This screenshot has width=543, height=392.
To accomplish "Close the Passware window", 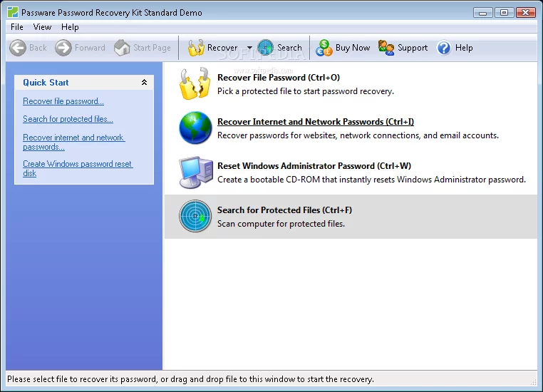I will coord(526,12).
